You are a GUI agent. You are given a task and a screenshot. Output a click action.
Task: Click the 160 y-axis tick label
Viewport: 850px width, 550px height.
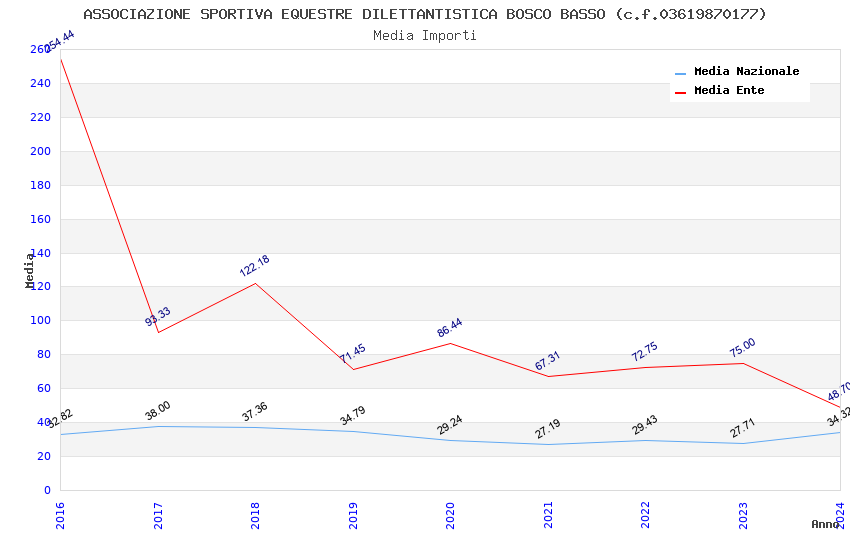[x=40, y=219]
